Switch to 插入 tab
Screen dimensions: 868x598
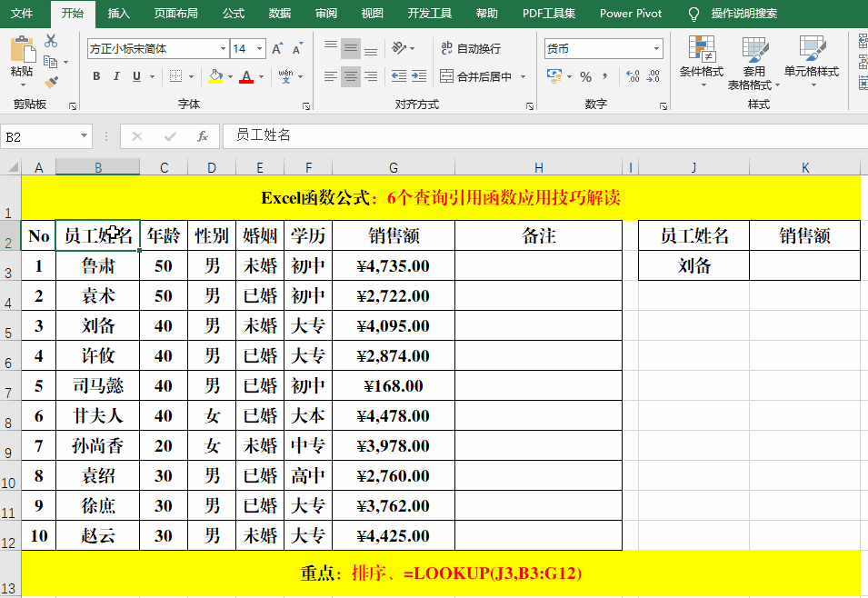(118, 14)
